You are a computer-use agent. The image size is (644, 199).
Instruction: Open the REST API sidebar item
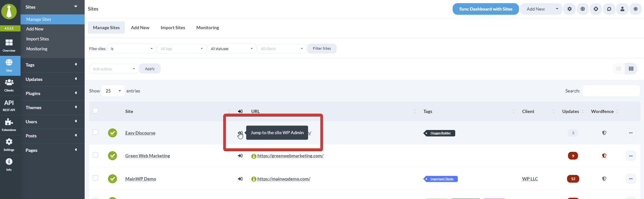[x=9, y=105]
